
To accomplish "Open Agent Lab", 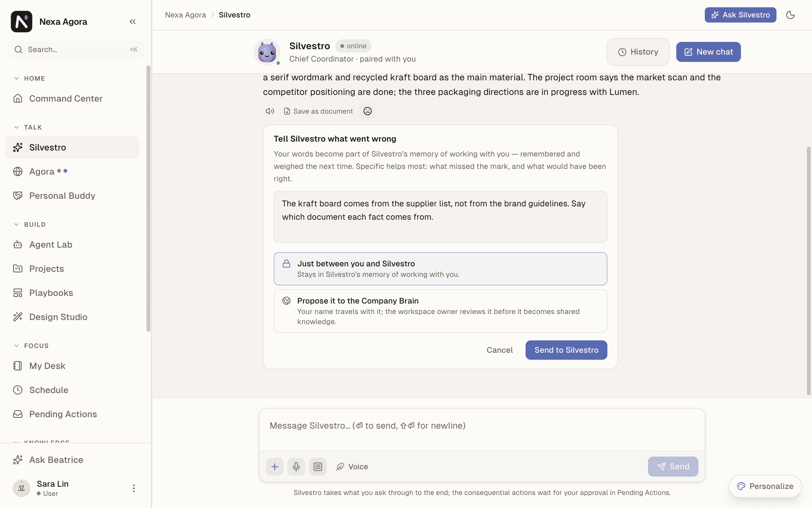I will (x=72, y=244).
